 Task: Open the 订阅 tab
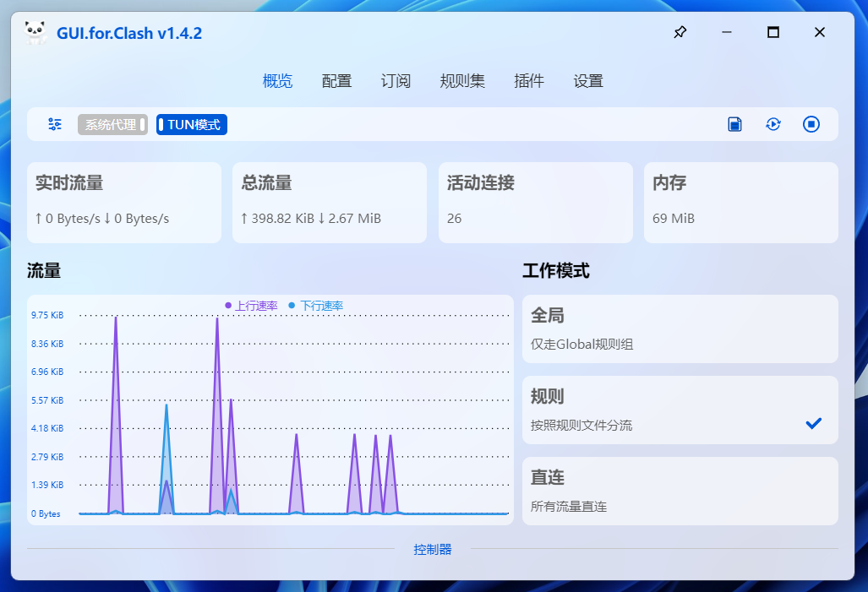pyautogui.click(x=396, y=81)
